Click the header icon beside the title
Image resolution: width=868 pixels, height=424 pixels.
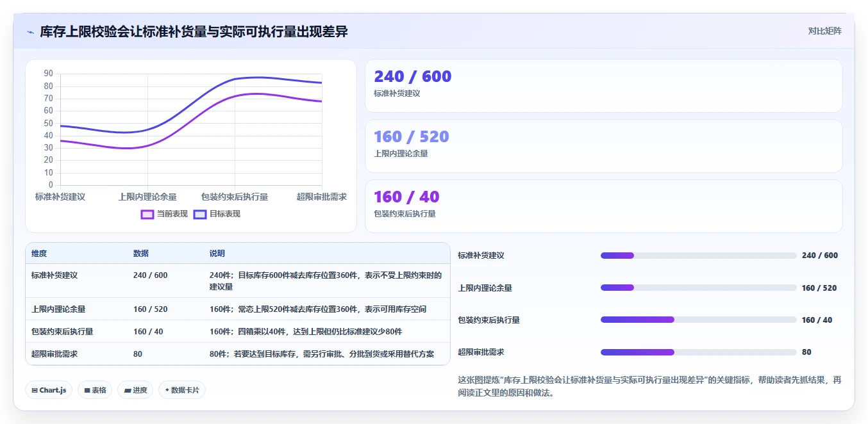[30, 32]
